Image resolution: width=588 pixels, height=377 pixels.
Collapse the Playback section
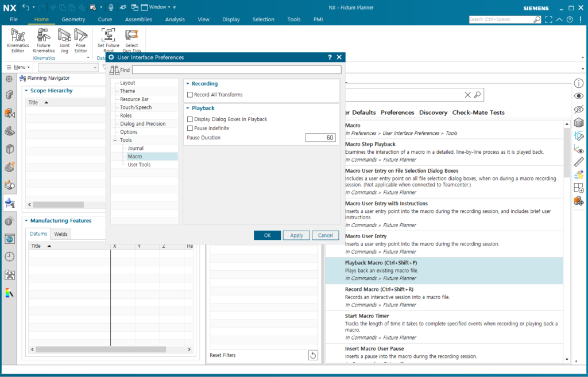tap(188, 108)
